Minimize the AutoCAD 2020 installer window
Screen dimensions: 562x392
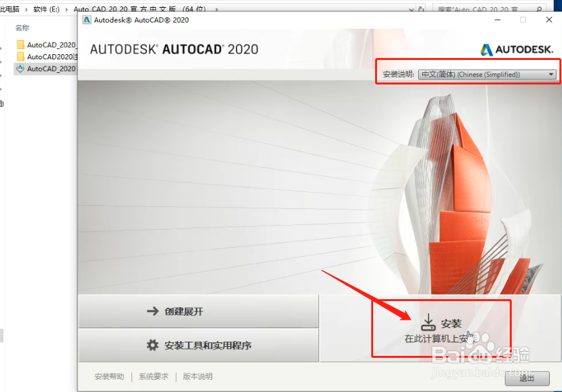coord(498,20)
